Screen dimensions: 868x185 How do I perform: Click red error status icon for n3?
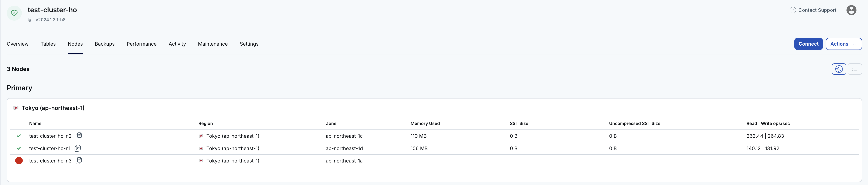click(x=19, y=161)
